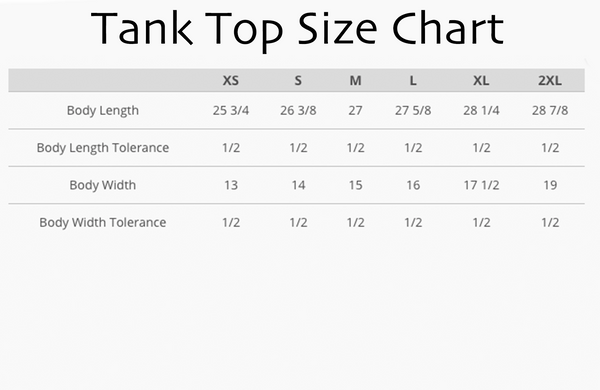Select the 19 body width value
Image resolution: width=600 pixels, height=390 pixels.
(550, 185)
